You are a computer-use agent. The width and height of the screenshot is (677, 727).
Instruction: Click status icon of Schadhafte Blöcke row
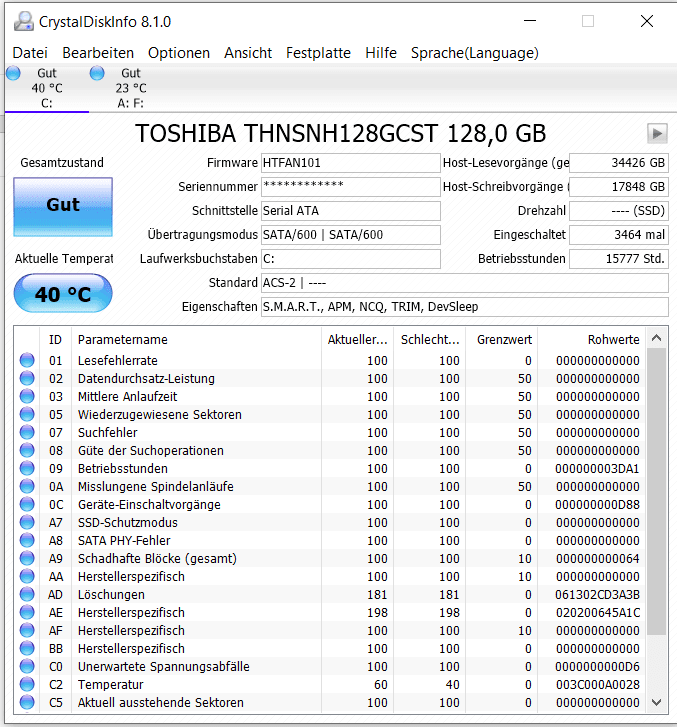click(27, 559)
